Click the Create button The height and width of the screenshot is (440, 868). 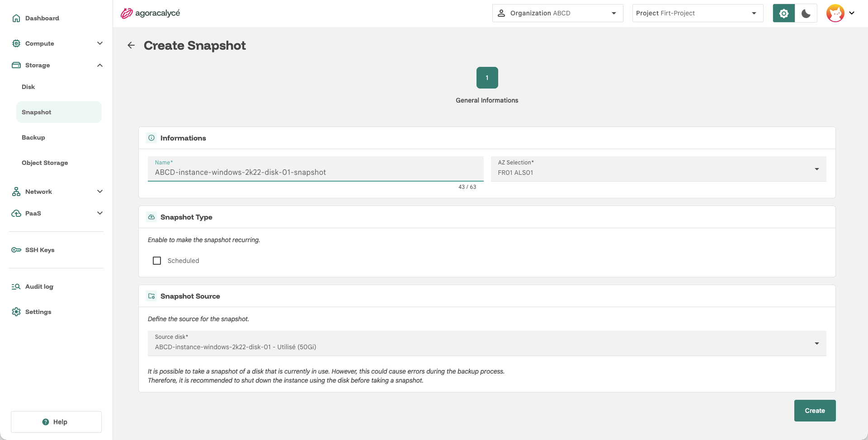(815, 411)
